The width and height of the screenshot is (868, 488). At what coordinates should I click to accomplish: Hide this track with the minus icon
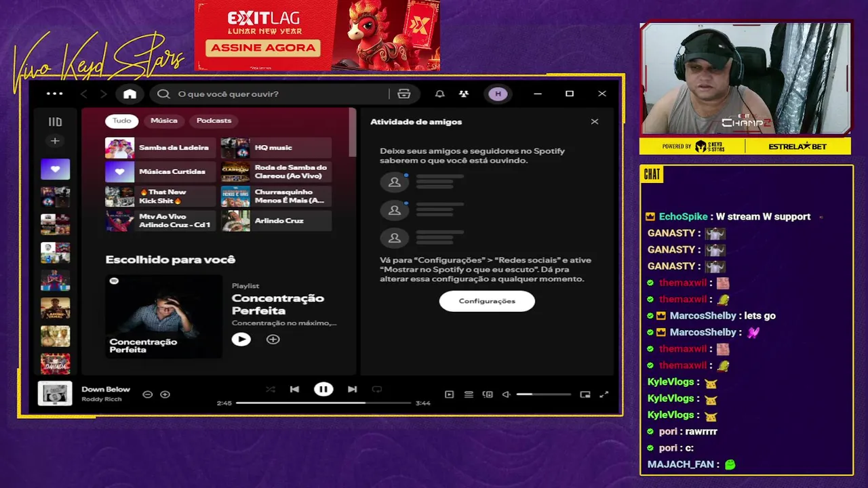pos(147,394)
